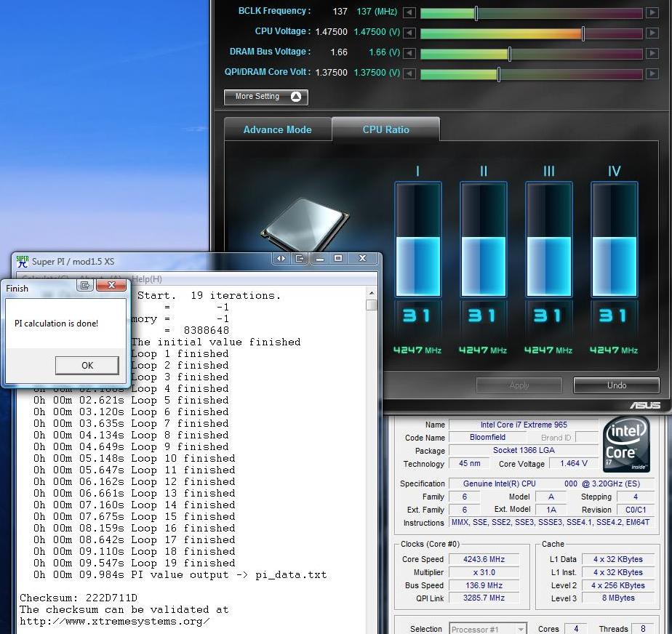Click the Super PI scrollbar thumb
Viewport: 672px width, 634px height.
coord(372,305)
